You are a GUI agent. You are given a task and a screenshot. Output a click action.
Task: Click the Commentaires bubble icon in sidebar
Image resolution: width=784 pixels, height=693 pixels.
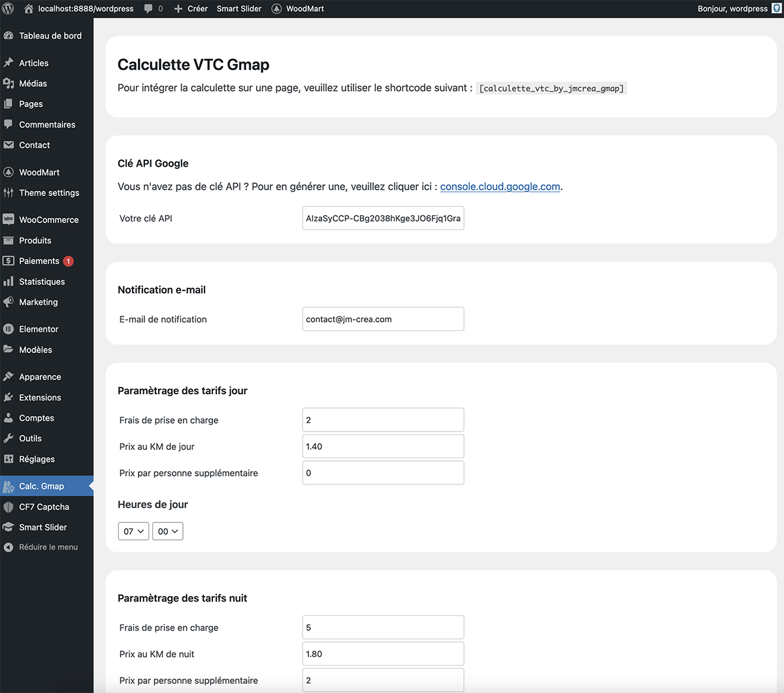pyautogui.click(x=8, y=124)
